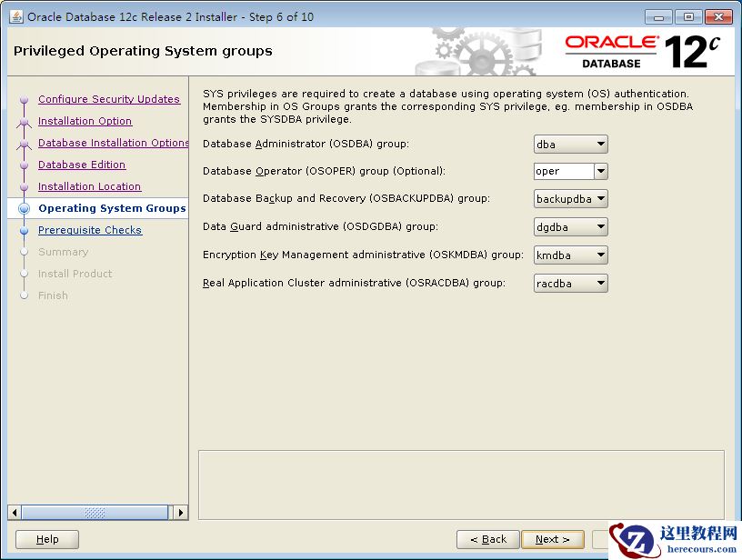Open the OSRACDBA group dropdown showing racdba
Image resolution: width=742 pixels, height=560 pixels.
tap(570, 284)
